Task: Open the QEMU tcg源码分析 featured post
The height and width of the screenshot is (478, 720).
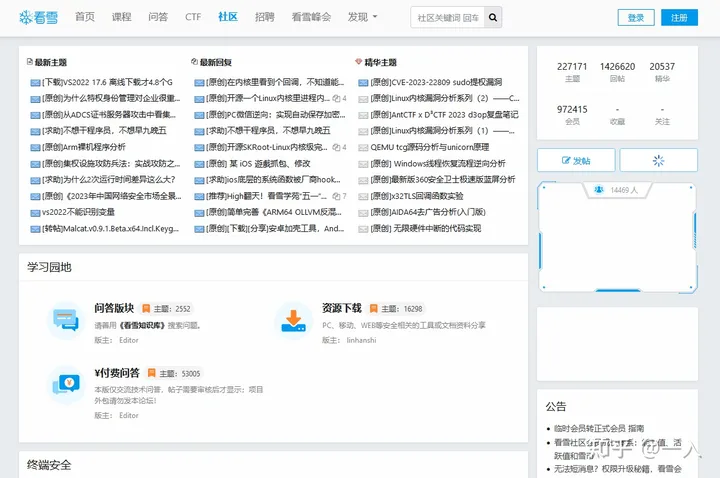Action: pos(429,147)
